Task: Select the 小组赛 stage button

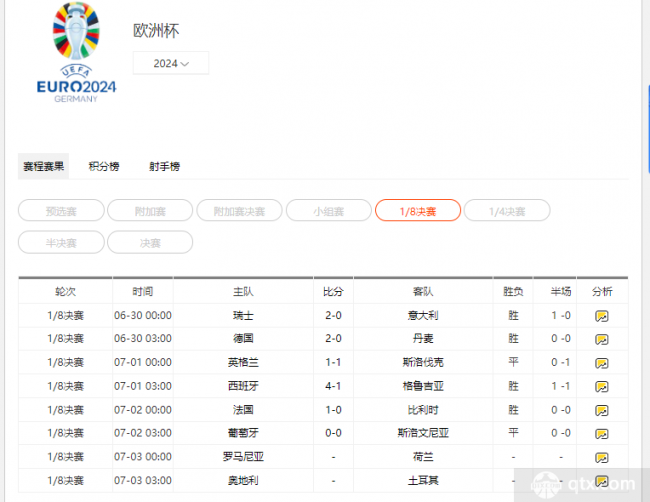Action: (329, 211)
